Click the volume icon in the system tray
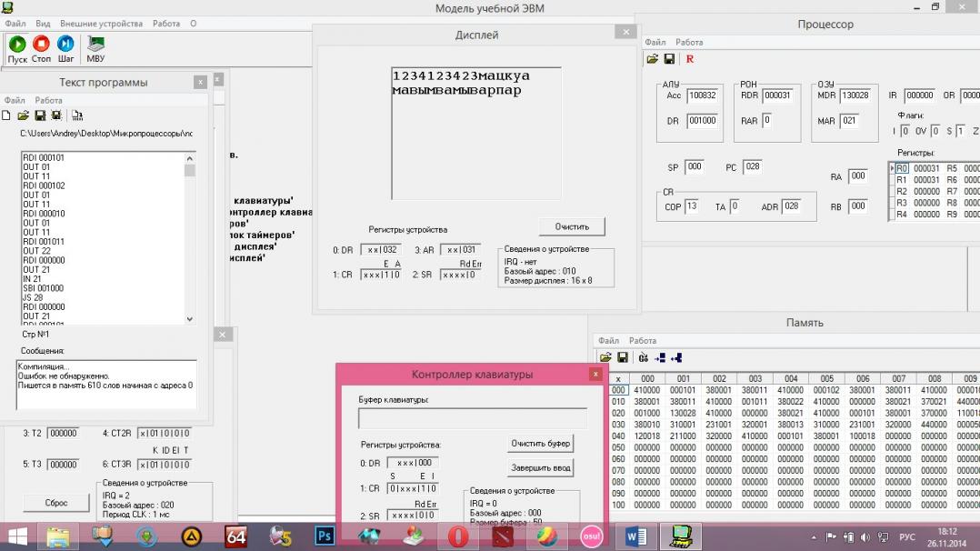980x551 pixels. (x=865, y=537)
